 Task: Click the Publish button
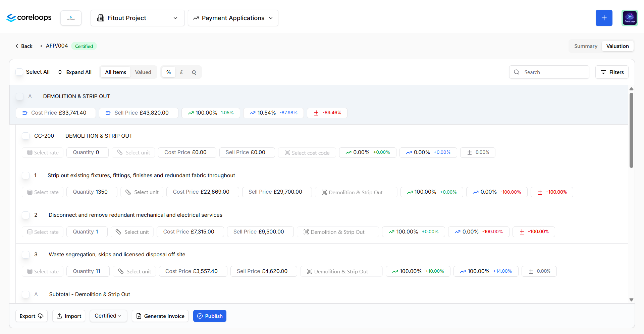(210, 316)
